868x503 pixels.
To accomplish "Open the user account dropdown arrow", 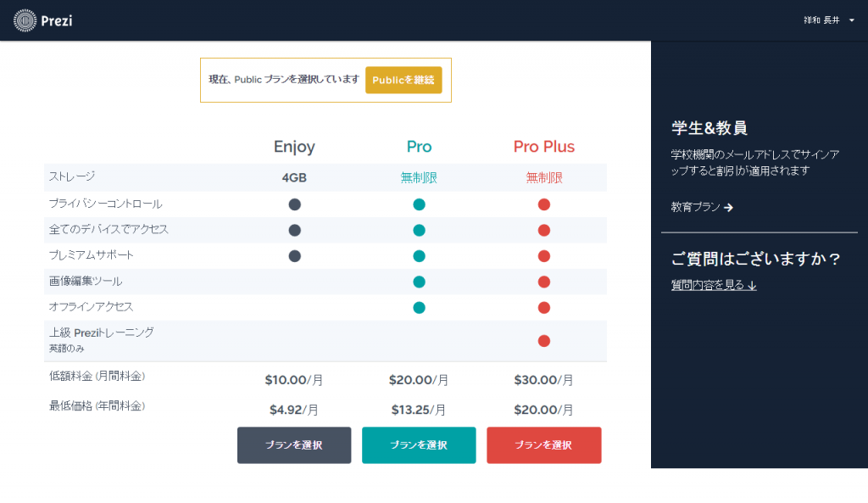I will click(852, 20).
